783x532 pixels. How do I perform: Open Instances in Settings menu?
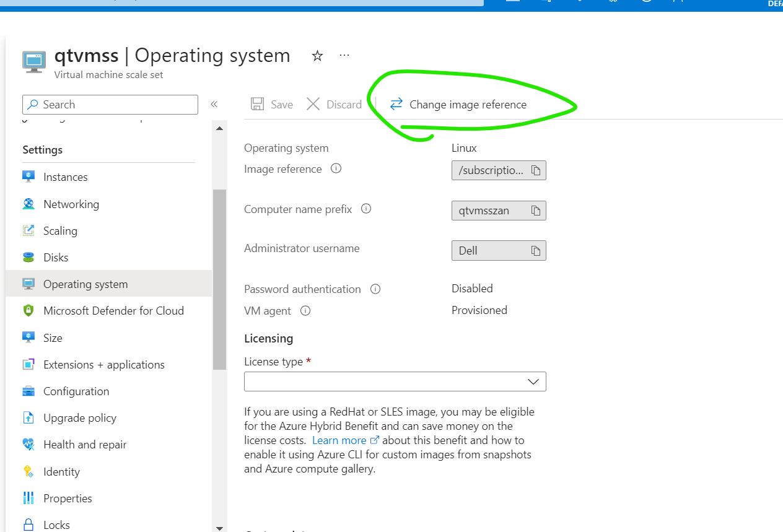65,177
